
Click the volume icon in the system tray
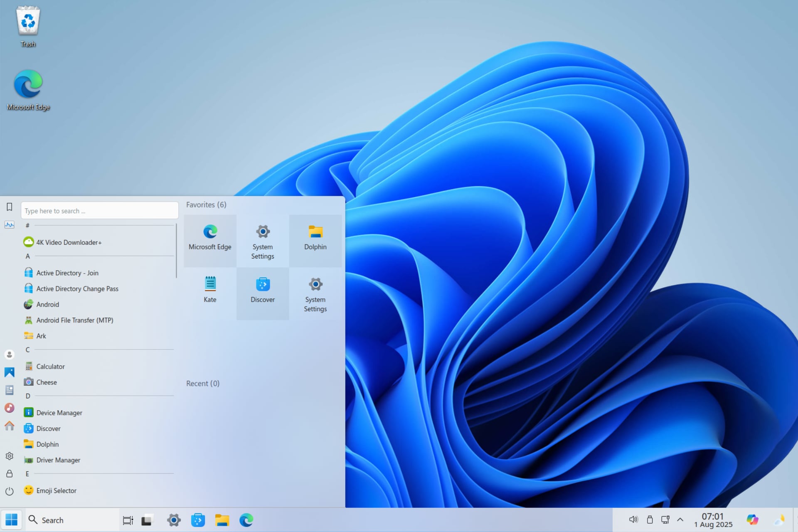[633, 520]
